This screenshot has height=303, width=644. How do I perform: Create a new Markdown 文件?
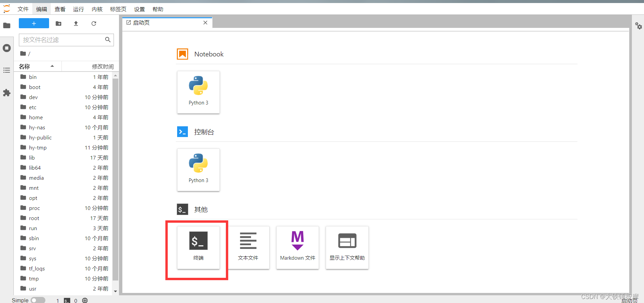[297, 248]
